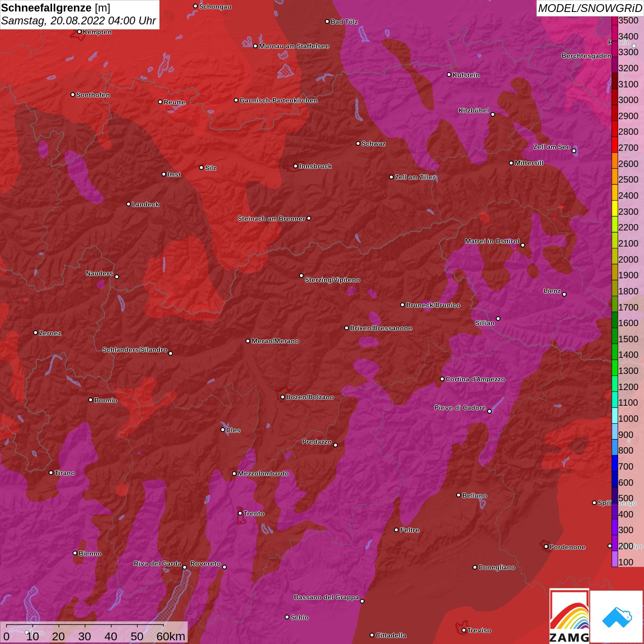
Task: Click the 'Riva del Garda' label
Action: click(x=157, y=563)
